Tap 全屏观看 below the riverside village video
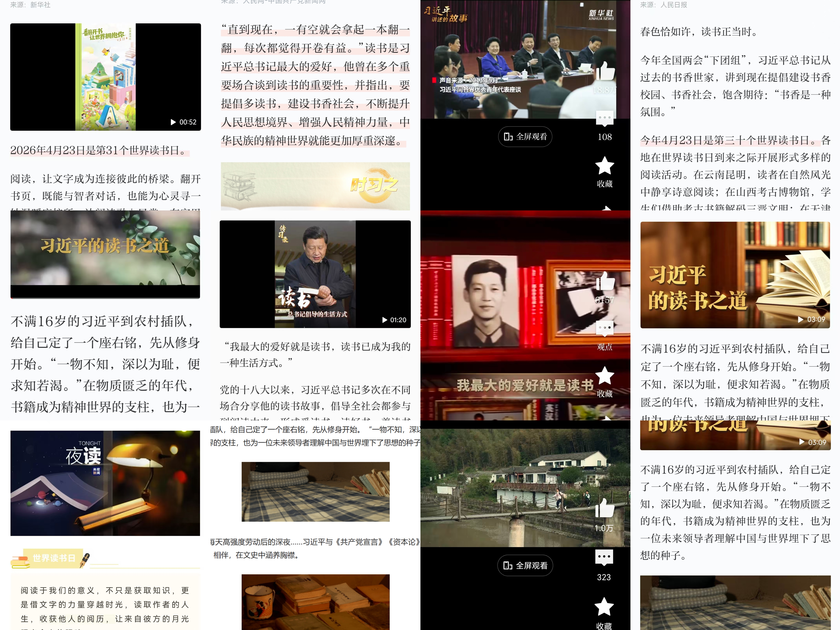 click(525, 566)
